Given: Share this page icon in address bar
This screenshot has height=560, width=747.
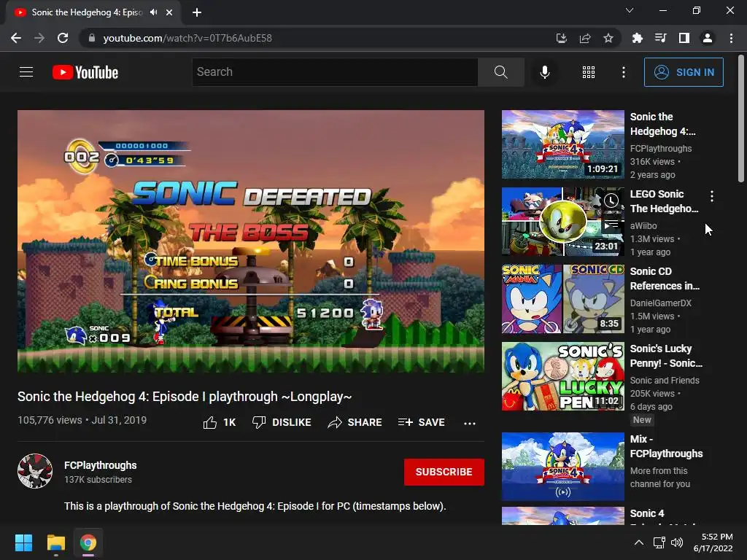Looking at the screenshot, I should 584,38.
